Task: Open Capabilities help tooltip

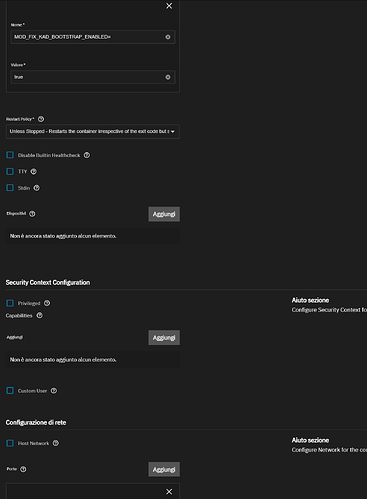Action: pyautogui.click(x=40, y=315)
